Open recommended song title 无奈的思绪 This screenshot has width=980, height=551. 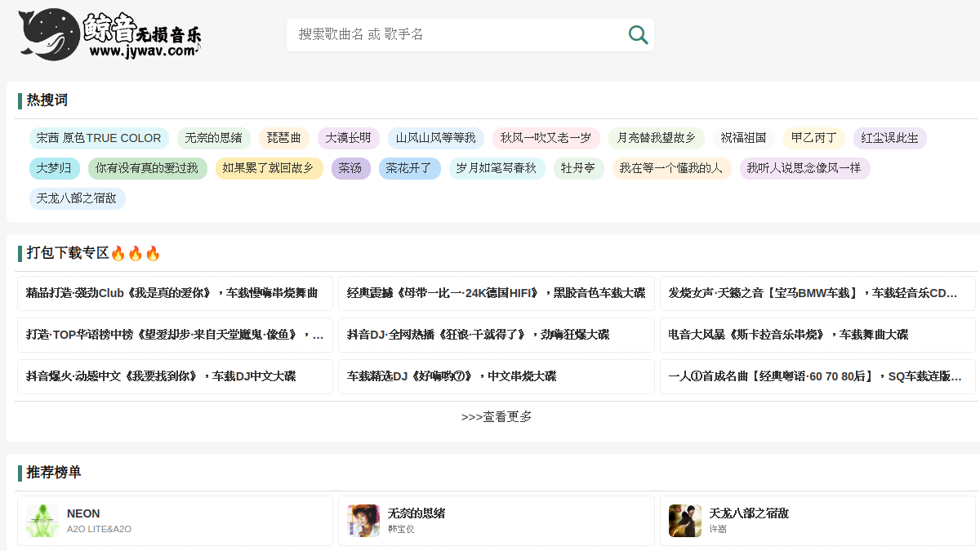tap(416, 513)
